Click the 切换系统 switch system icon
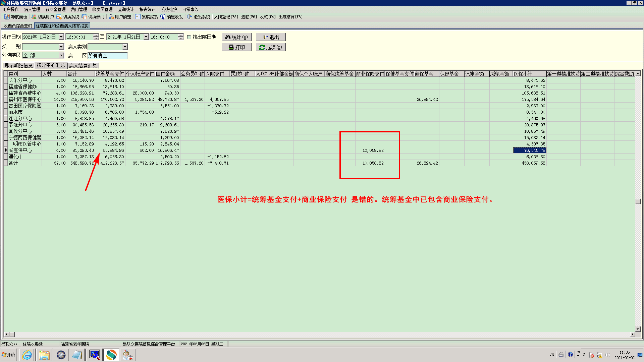The image size is (644, 362). [59, 17]
